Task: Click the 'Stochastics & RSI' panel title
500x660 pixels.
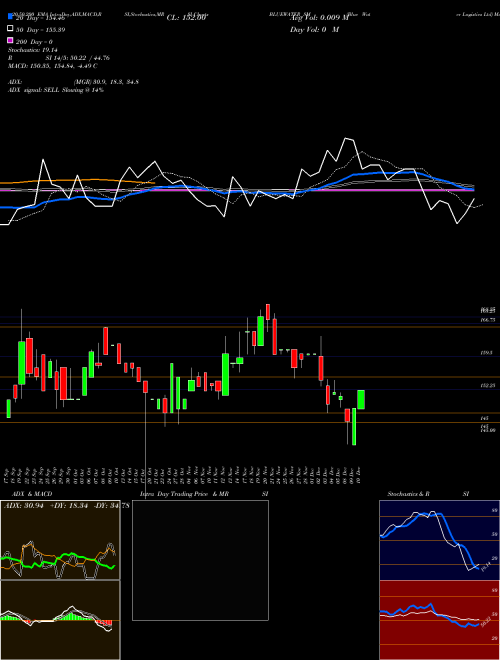Action: tap(428, 494)
